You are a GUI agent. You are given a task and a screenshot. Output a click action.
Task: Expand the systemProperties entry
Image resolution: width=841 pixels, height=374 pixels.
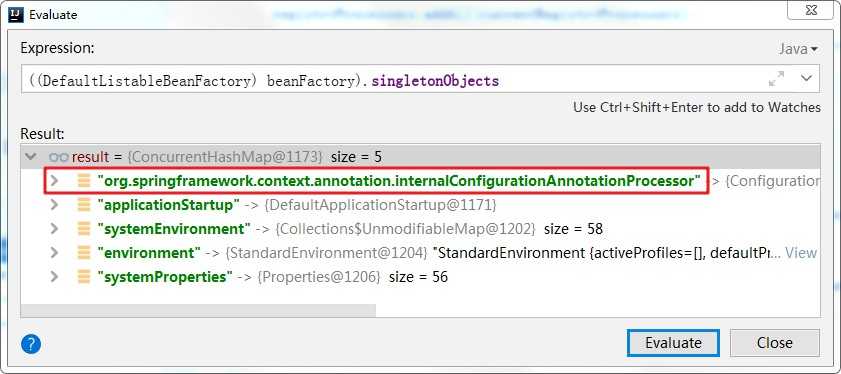pyautogui.click(x=54, y=277)
